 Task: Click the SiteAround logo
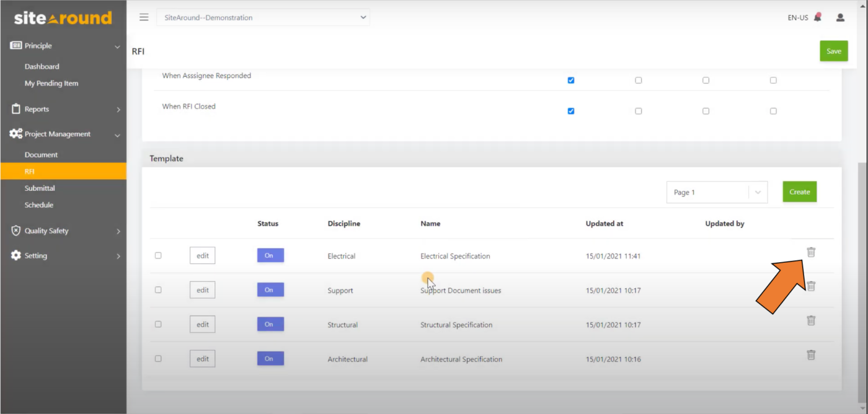[x=62, y=17]
